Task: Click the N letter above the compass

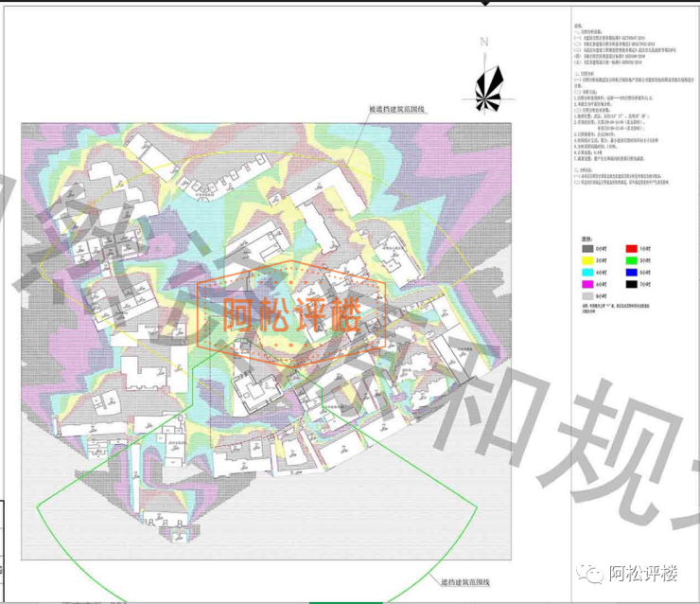Action: point(483,42)
